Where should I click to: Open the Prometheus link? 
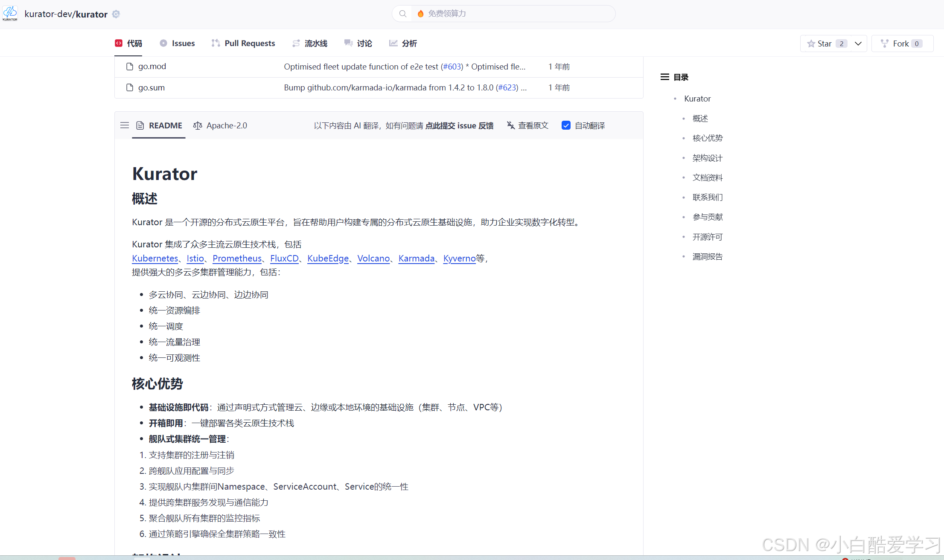237,258
